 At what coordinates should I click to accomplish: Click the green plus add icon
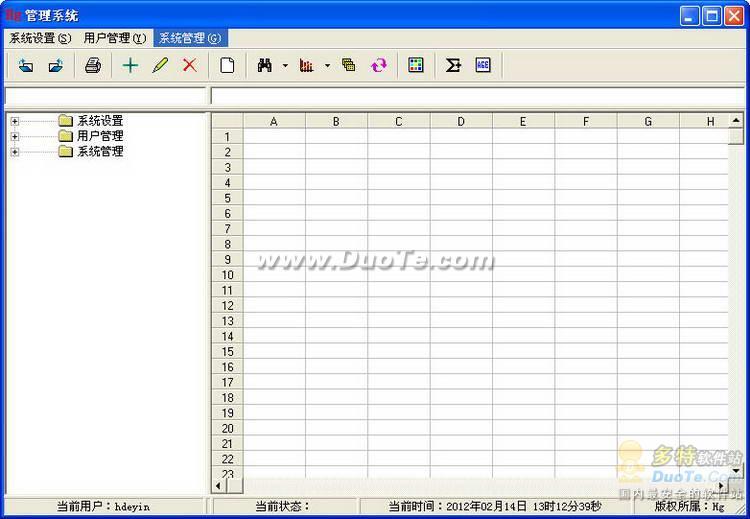[130, 65]
